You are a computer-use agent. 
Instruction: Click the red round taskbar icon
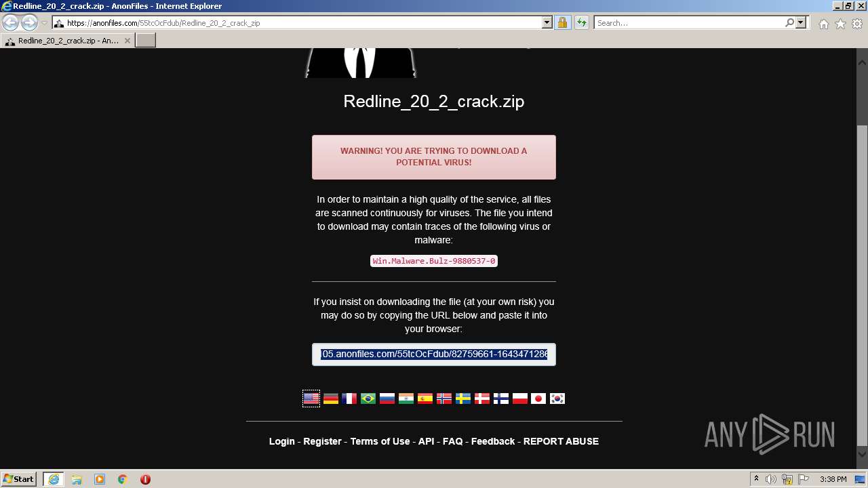pyautogui.click(x=145, y=479)
